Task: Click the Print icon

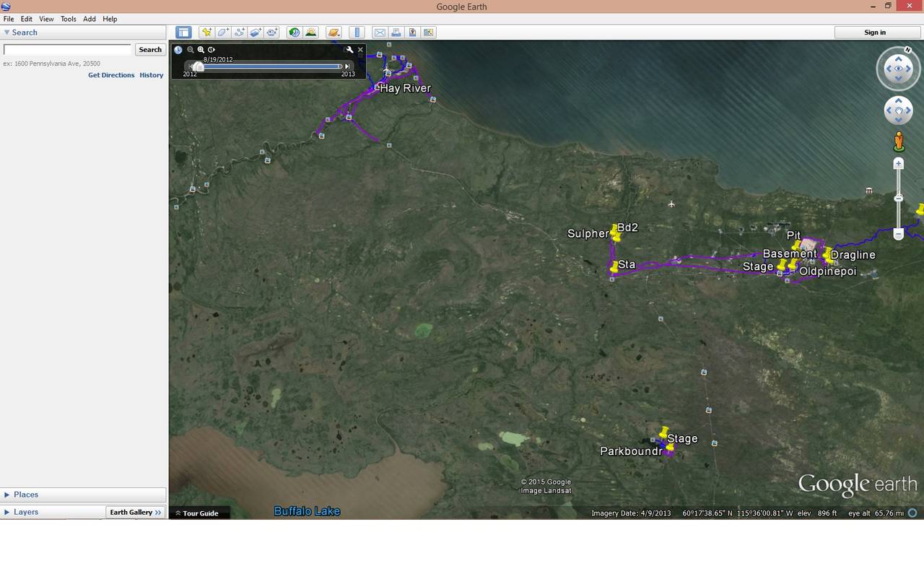Action: (x=396, y=32)
